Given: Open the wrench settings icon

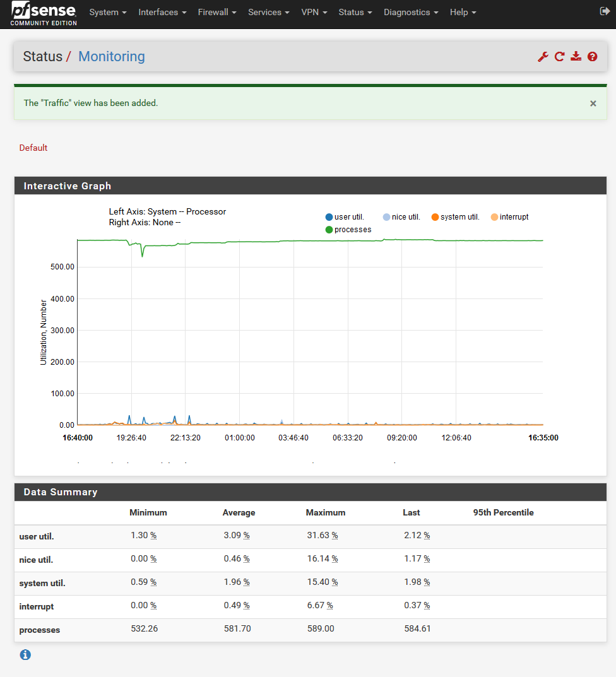Looking at the screenshot, I should (x=543, y=57).
